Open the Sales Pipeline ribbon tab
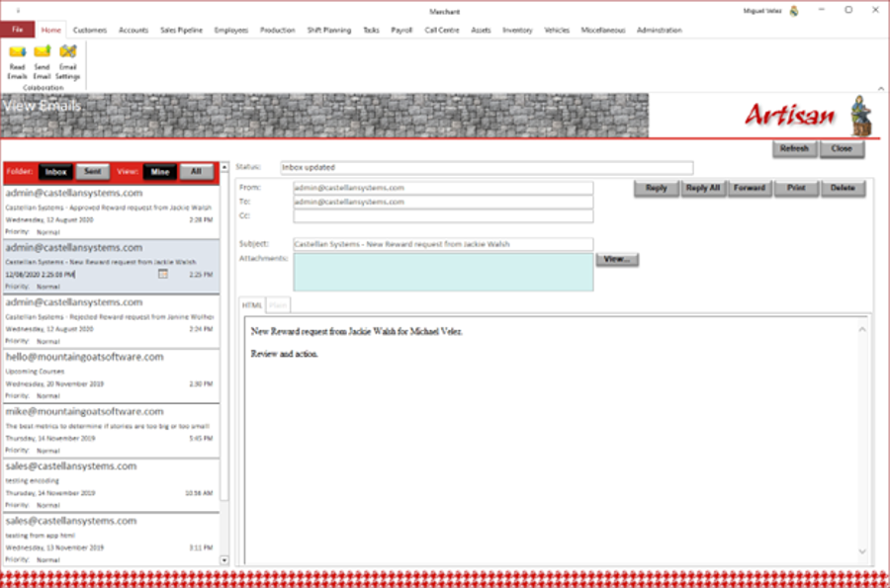The height and width of the screenshot is (588, 890). coord(181,30)
